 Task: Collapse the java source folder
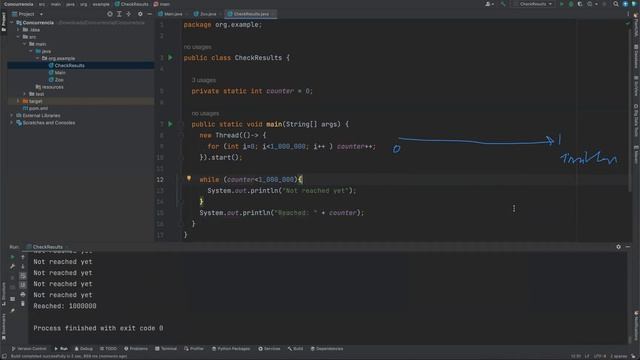[x=31, y=51]
